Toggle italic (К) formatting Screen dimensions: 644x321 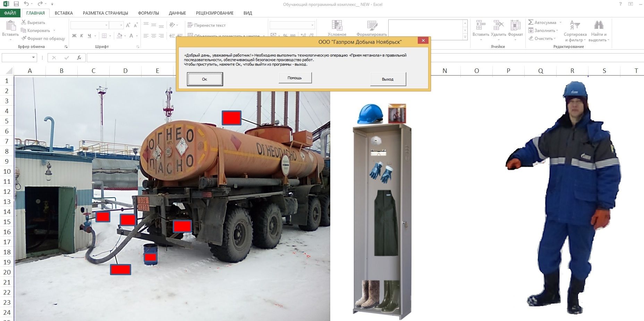point(82,35)
